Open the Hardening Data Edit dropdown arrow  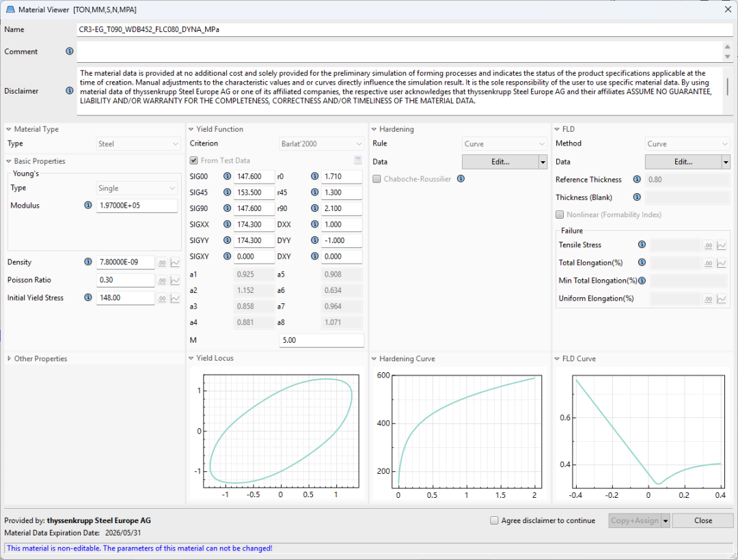(543, 162)
